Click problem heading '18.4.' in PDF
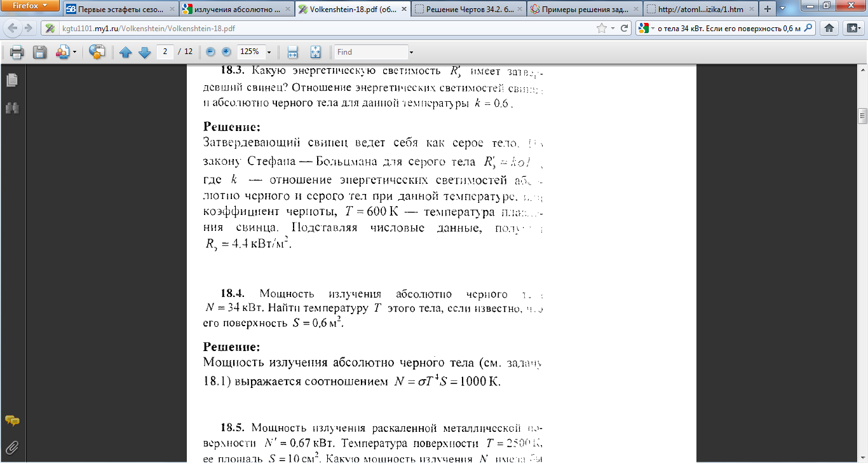Image resolution: width=868 pixels, height=463 pixels. (x=232, y=294)
